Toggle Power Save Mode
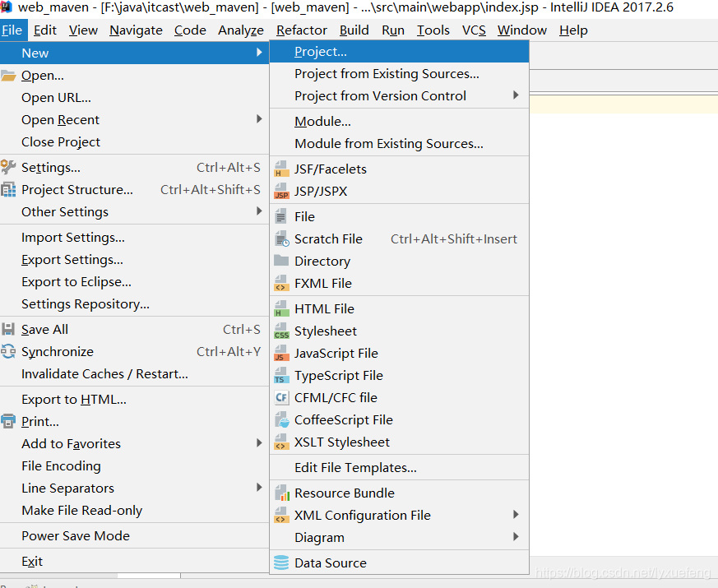Screen dimensions: 718x588 (x=134, y=536)
